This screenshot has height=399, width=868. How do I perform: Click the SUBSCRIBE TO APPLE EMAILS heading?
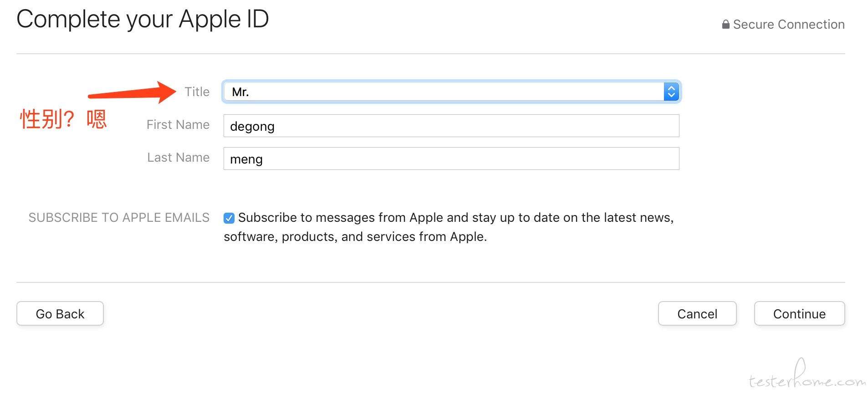[119, 218]
